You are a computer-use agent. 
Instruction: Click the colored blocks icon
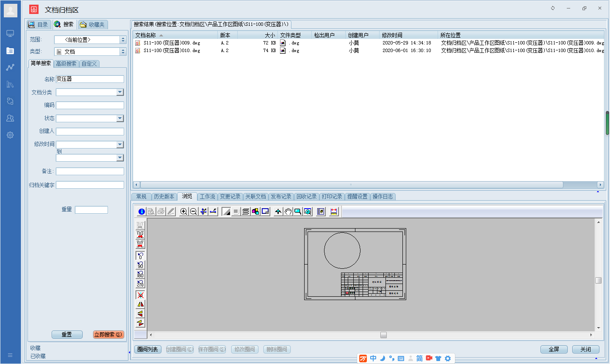point(255,212)
